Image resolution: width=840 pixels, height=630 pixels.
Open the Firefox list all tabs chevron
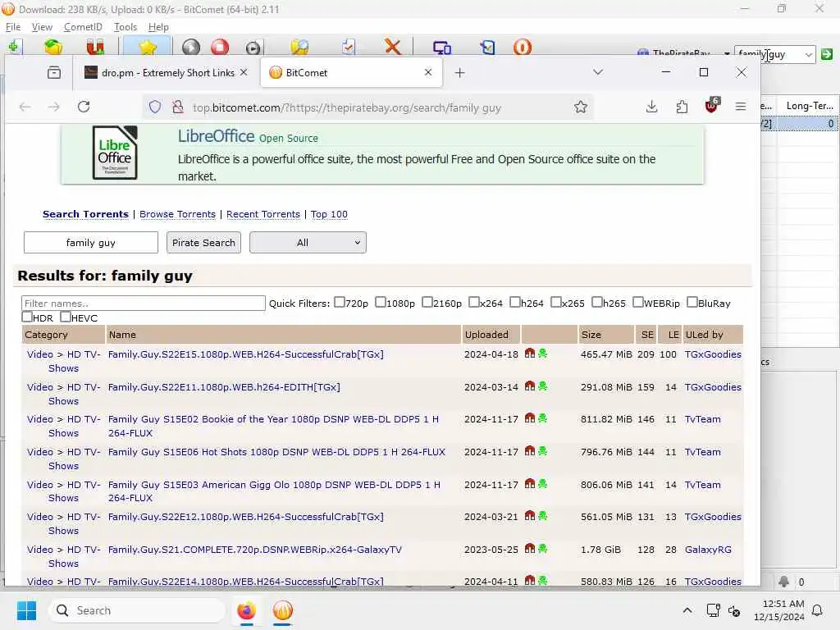coord(598,72)
